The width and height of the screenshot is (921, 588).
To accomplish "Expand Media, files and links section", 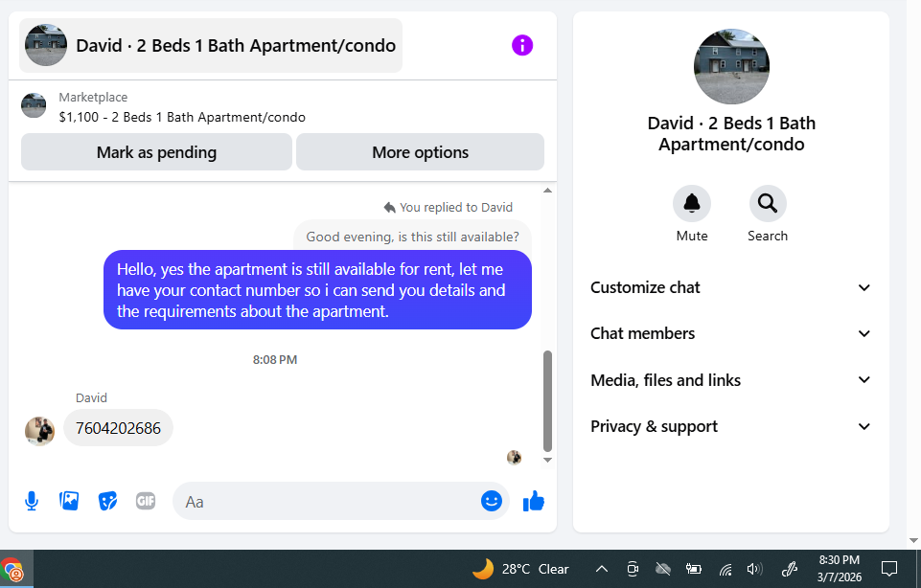I will coord(730,380).
